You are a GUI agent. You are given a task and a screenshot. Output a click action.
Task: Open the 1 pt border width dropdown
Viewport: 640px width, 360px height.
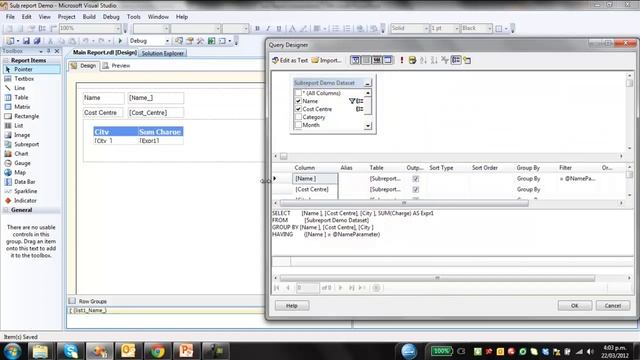457,28
